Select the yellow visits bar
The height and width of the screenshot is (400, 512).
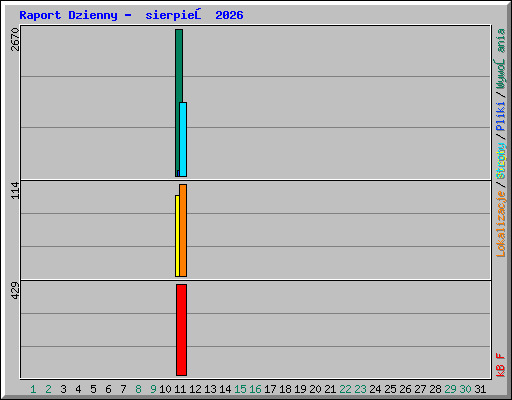(177, 236)
